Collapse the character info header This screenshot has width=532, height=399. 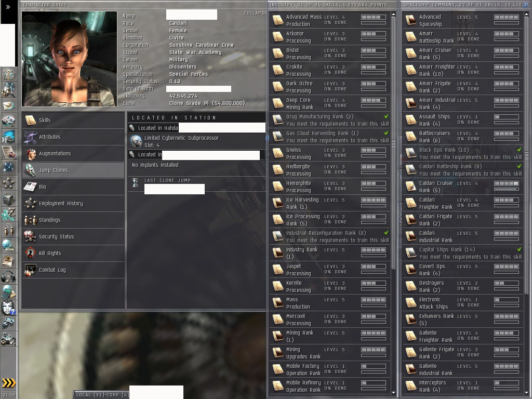tap(255, 13)
